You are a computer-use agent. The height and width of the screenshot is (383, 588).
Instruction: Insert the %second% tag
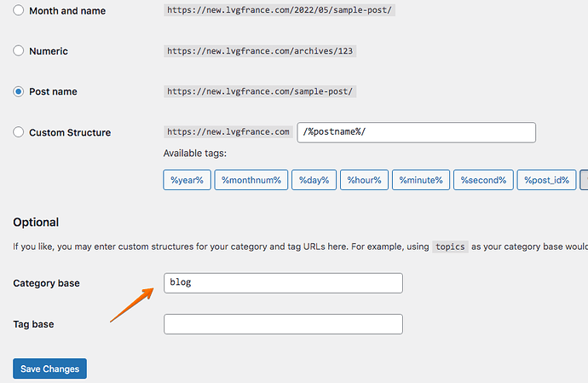483,180
